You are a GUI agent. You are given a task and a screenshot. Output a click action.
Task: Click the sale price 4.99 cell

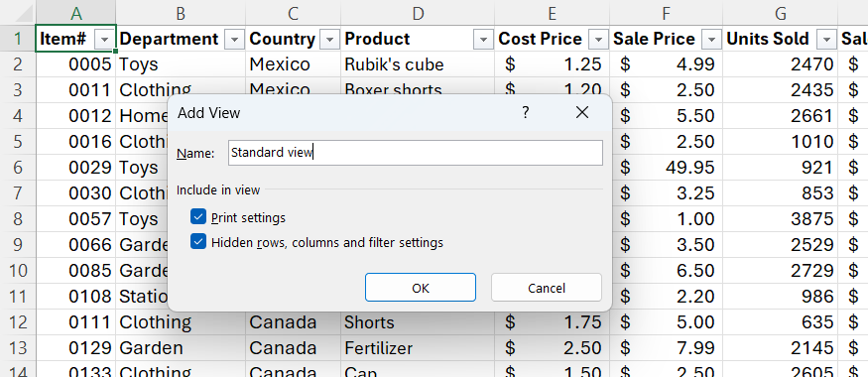(666, 64)
